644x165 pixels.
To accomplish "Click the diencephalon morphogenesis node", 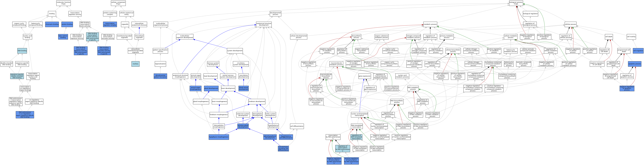I will (x=219, y=126).
